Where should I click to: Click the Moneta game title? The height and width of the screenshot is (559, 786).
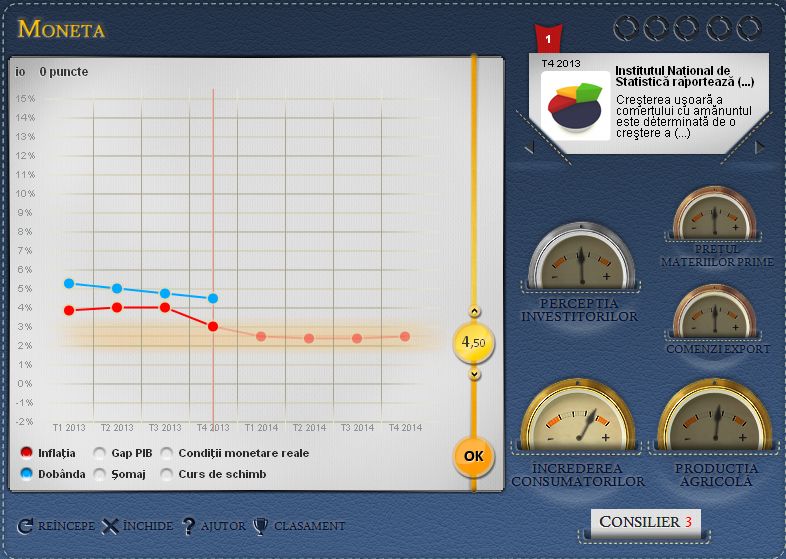61,29
